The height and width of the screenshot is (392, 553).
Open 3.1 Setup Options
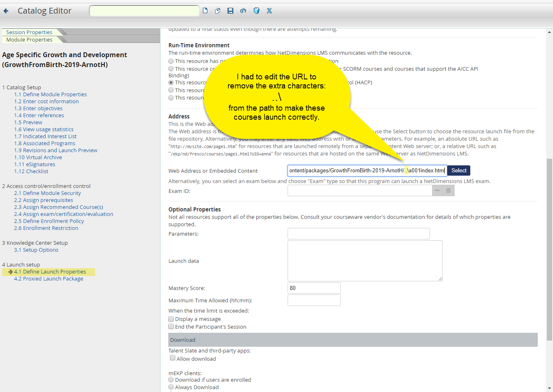click(x=36, y=250)
